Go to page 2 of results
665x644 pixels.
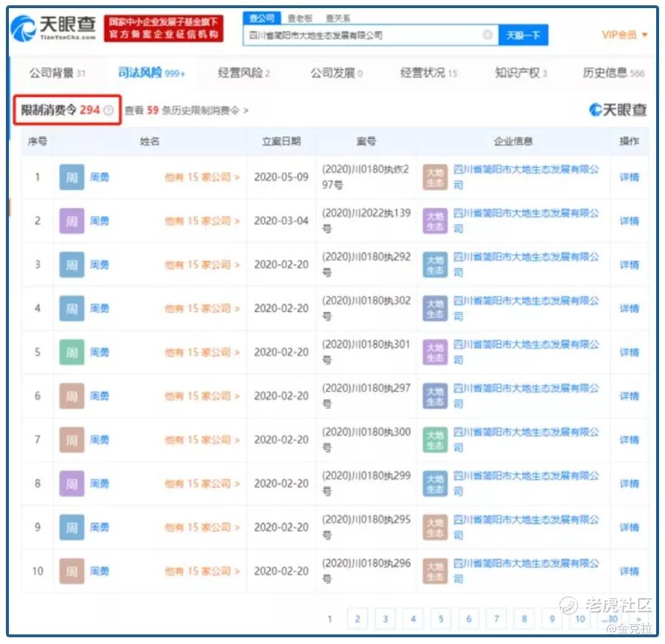(358, 619)
